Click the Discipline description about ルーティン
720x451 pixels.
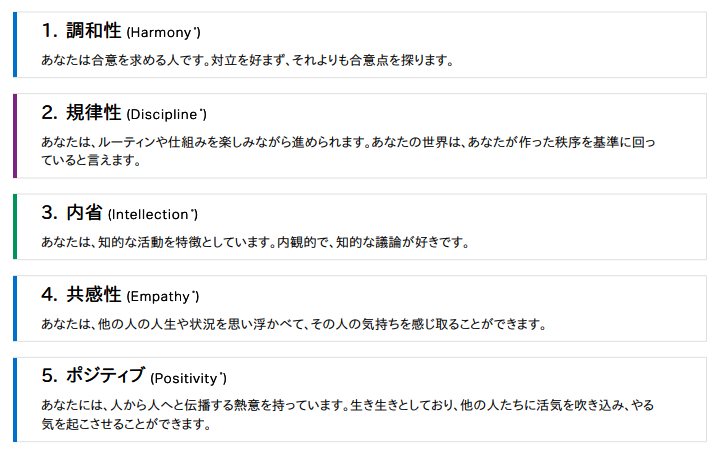349,151
